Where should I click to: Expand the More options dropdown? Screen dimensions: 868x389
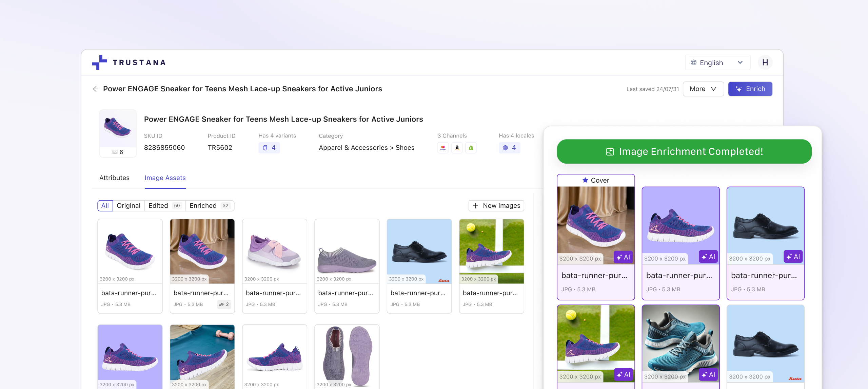703,89
